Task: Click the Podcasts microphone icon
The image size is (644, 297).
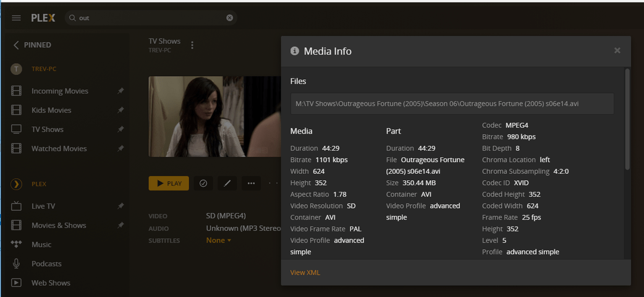Action: point(17,264)
